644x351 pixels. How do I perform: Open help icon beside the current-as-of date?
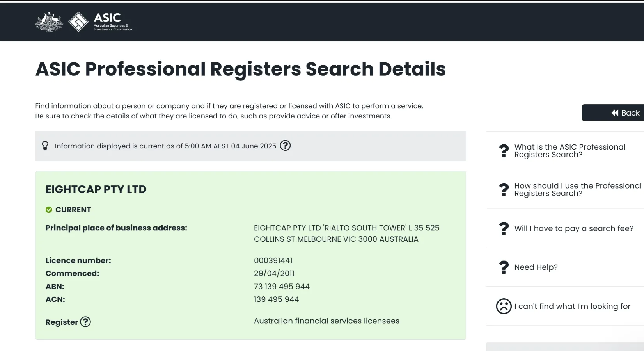285,146
